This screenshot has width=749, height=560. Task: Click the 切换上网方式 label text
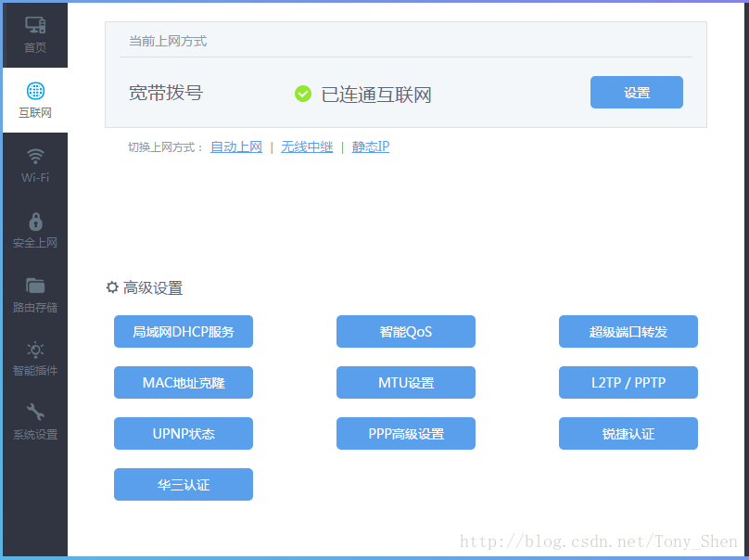[x=166, y=147]
